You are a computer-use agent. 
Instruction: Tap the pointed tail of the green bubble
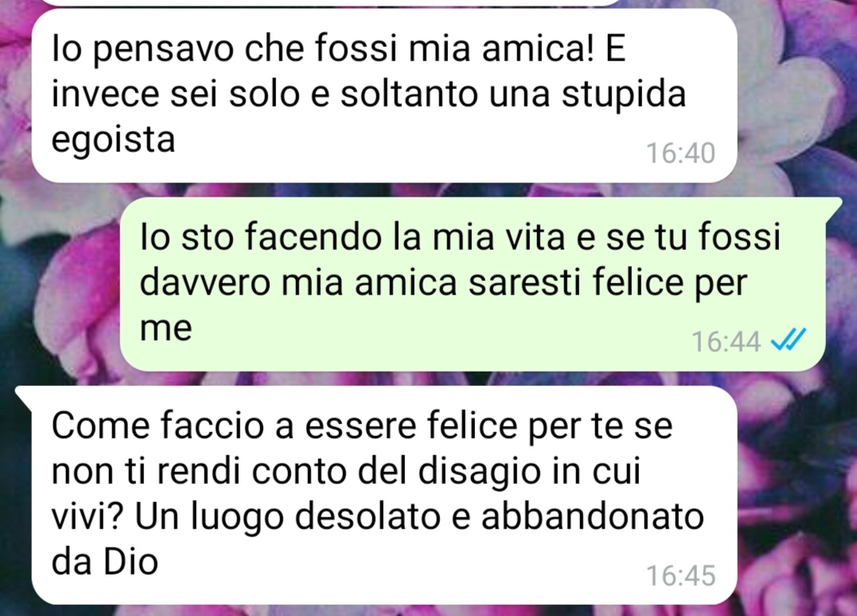click(833, 206)
